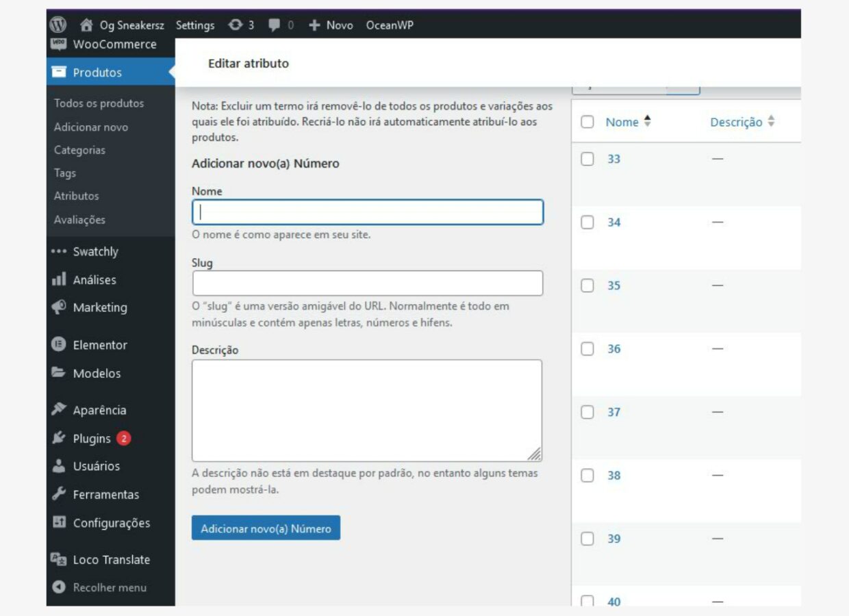This screenshot has width=849, height=616.
Task: Open term 34 link
Action: point(614,222)
